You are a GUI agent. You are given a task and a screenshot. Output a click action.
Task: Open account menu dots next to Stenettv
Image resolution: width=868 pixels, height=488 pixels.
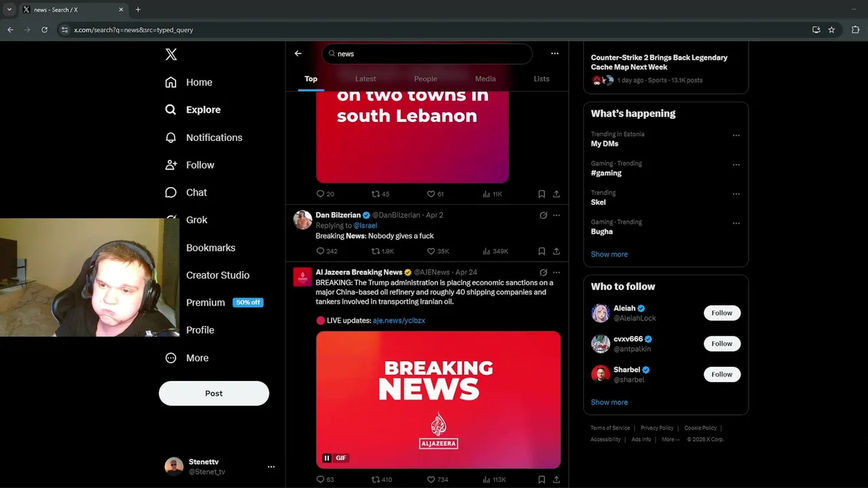pos(271,466)
